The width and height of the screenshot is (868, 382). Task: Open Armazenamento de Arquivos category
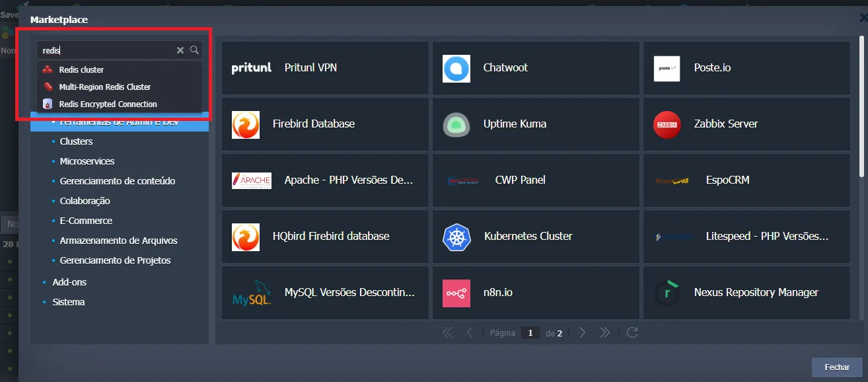click(x=118, y=241)
